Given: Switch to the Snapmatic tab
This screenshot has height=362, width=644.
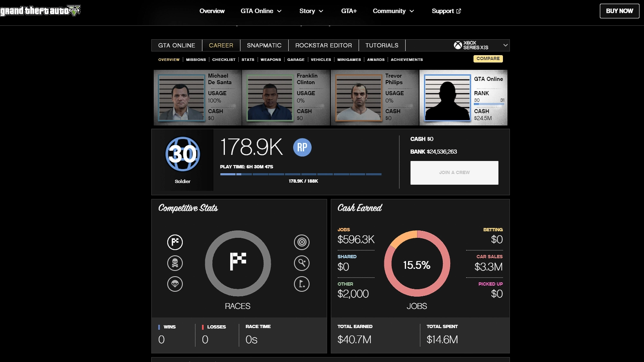Looking at the screenshot, I should pyautogui.click(x=264, y=45).
